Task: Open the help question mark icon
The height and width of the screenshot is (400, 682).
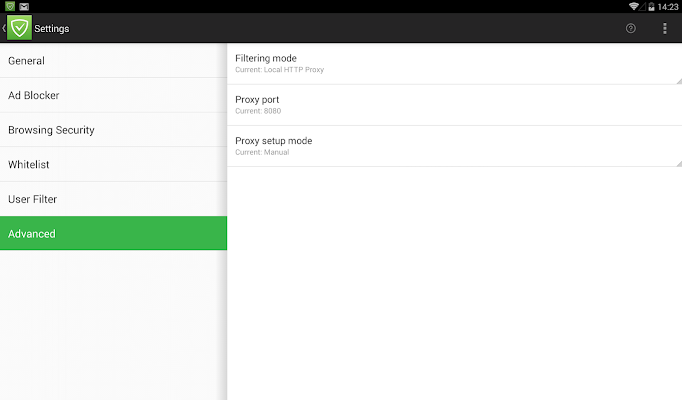Action: (631, 28)
